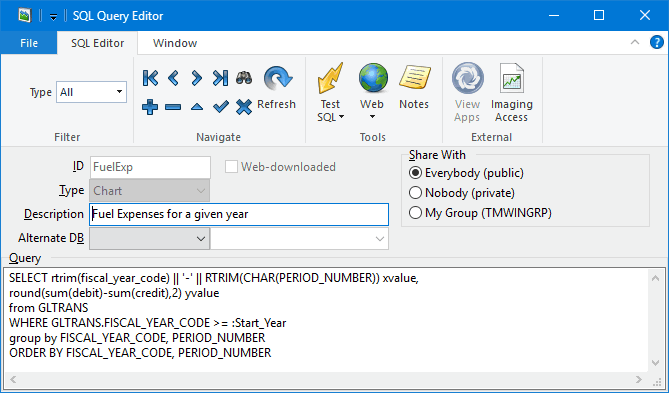Delete record using the minus icon
This screenshot has width=669, height=393.
point(173,107)
